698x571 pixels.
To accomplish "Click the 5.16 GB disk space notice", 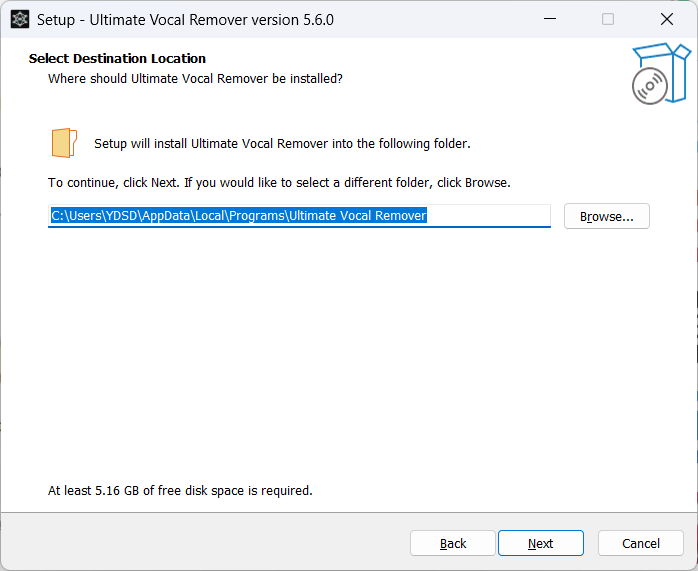I will click(x=180, y=491).
